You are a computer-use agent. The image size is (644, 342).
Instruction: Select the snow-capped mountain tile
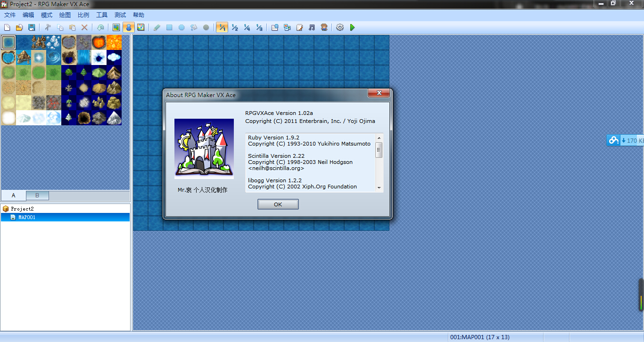(114, 118)
